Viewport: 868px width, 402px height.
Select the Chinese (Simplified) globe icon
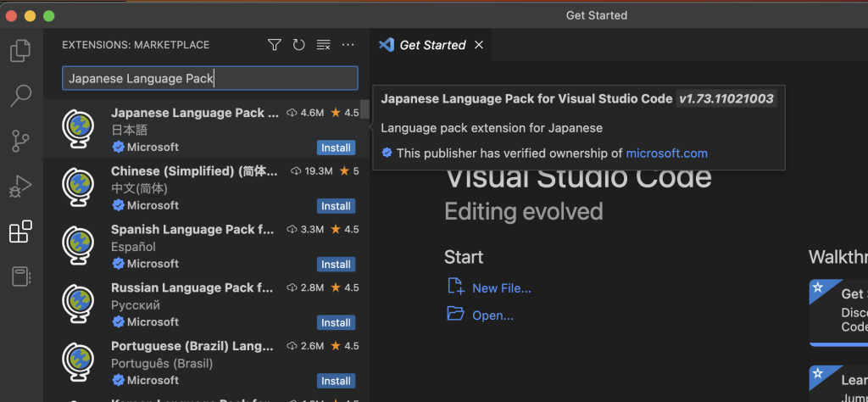click(x=78, y=187)
